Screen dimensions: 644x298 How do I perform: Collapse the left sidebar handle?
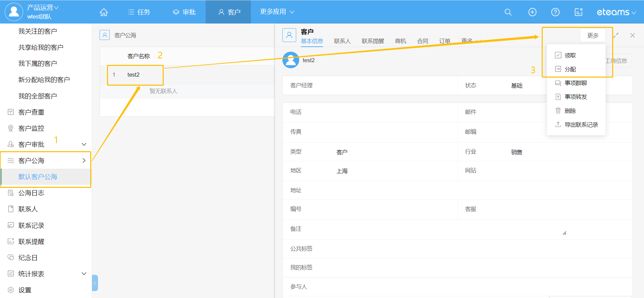coord(95,283)
